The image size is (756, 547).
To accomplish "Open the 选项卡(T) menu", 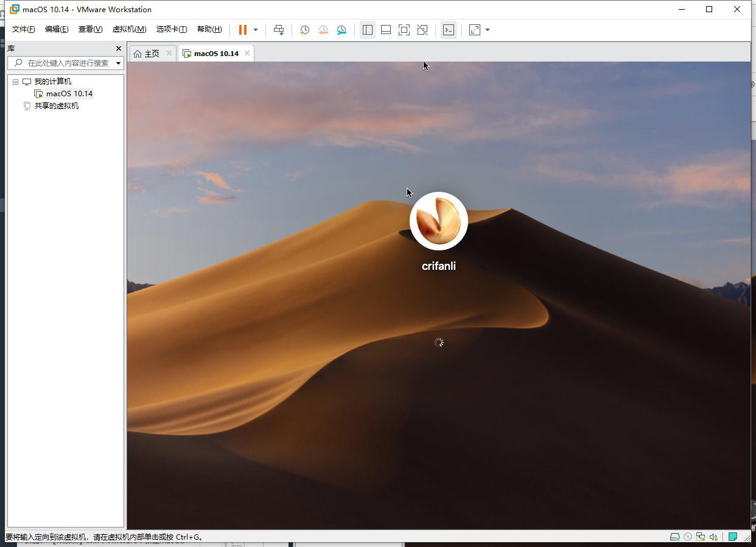I will [172, 29].
